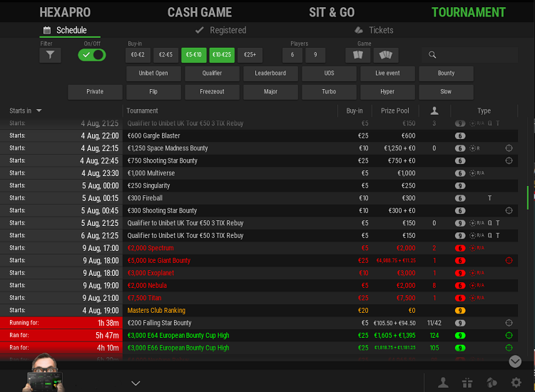Screen dimensions: 535x392
Task: Click the yellow 9 badge on Masters Club row
Action: tap(460, 311)
